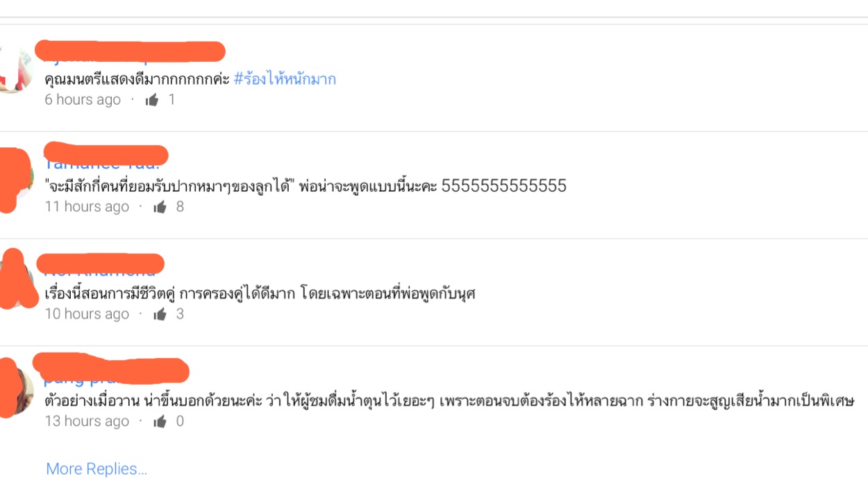Open the #ร้องไห้หนักมาก hashtag link
This screenshot has width=868, height=488.
point(285,79)
